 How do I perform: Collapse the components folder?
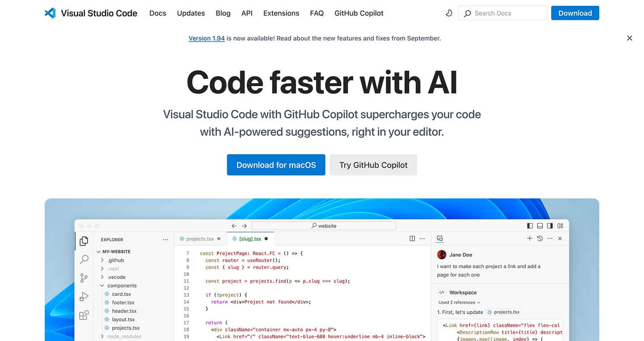pyautogui.click(x=102, y=286)
